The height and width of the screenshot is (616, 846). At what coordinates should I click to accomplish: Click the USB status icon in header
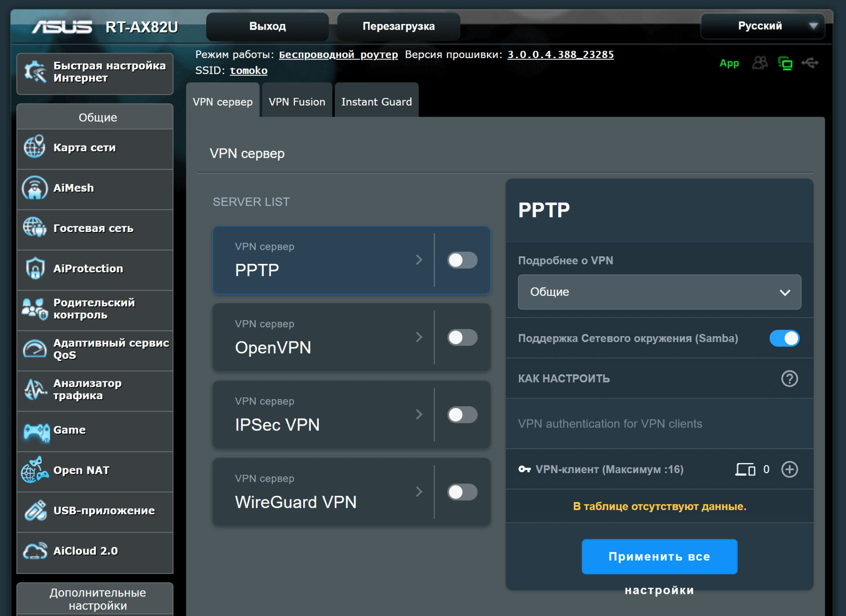(810, 63)
